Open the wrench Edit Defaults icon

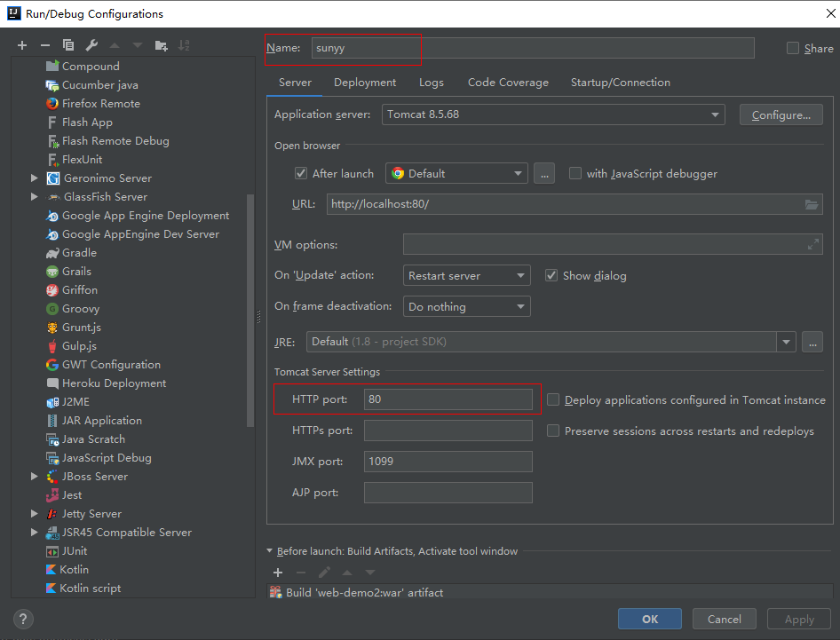(91, 45)
